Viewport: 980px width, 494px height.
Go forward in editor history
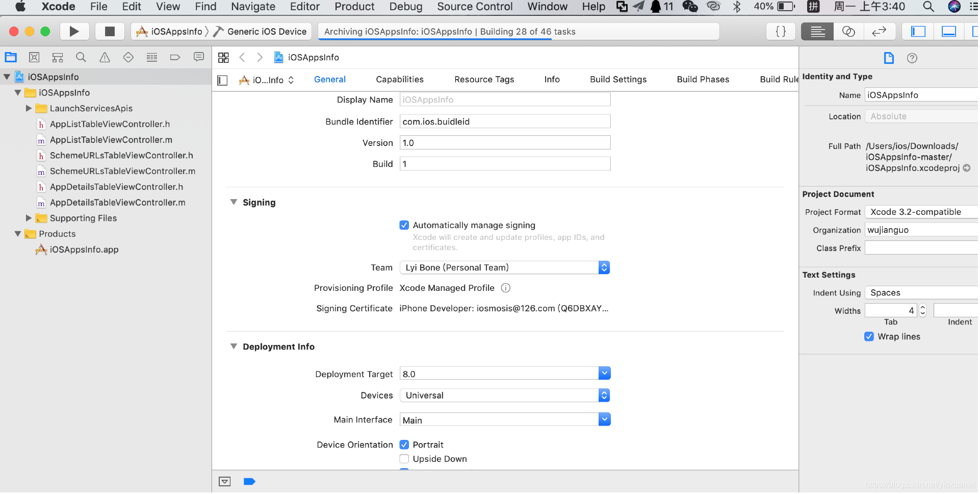pos(260,57)
